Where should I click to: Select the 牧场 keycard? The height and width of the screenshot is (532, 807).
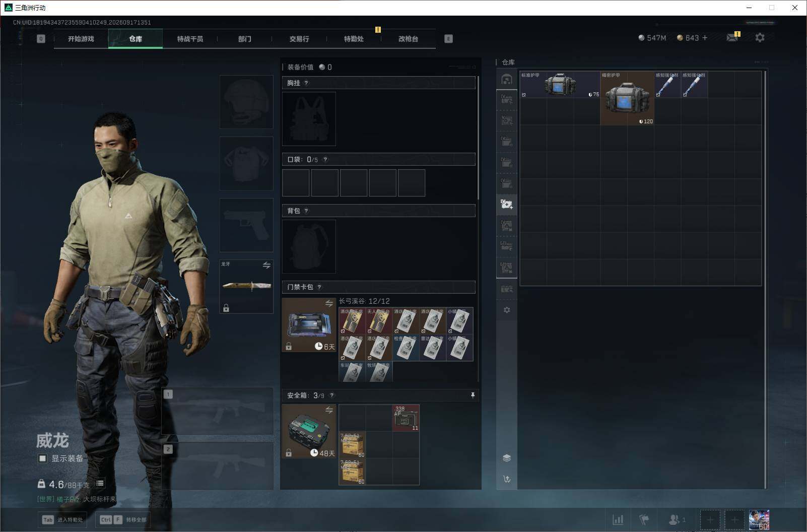379,371
